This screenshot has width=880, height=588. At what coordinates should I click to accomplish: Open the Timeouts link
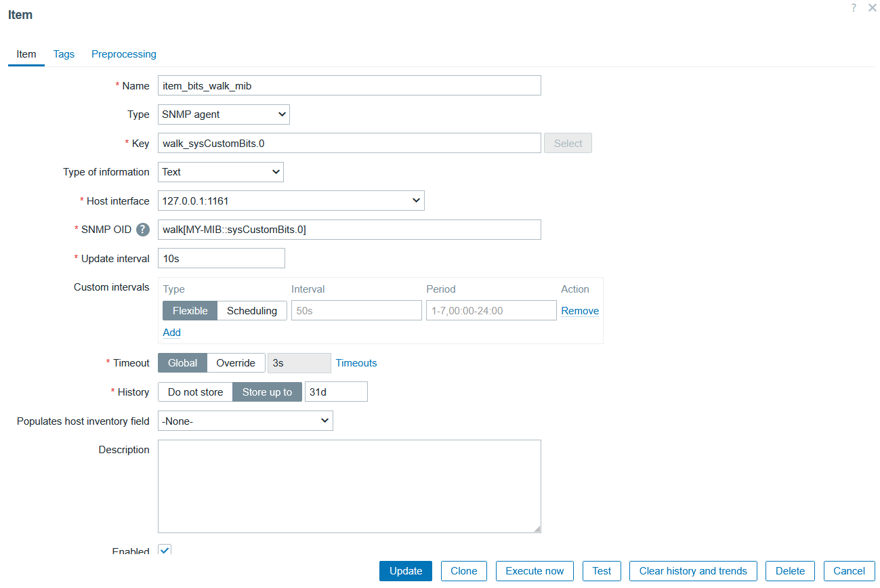[356, 363]
